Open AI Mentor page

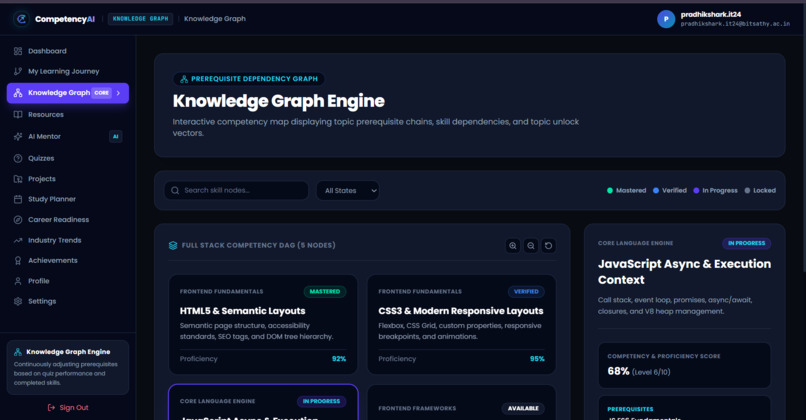click(68, 136)
